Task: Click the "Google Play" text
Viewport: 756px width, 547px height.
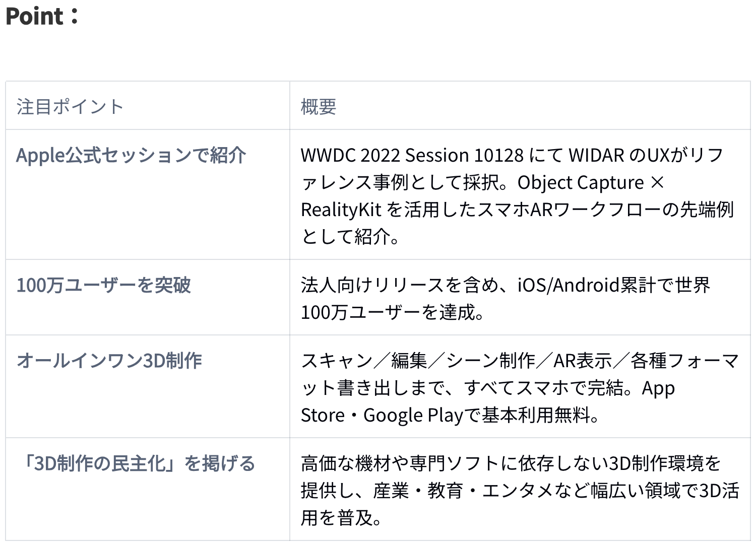Action: [x=413, y=415]
